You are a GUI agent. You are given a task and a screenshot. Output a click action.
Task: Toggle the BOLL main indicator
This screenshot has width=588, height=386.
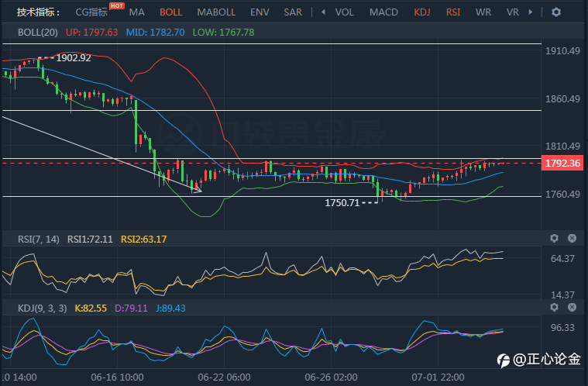click(171, 12)
